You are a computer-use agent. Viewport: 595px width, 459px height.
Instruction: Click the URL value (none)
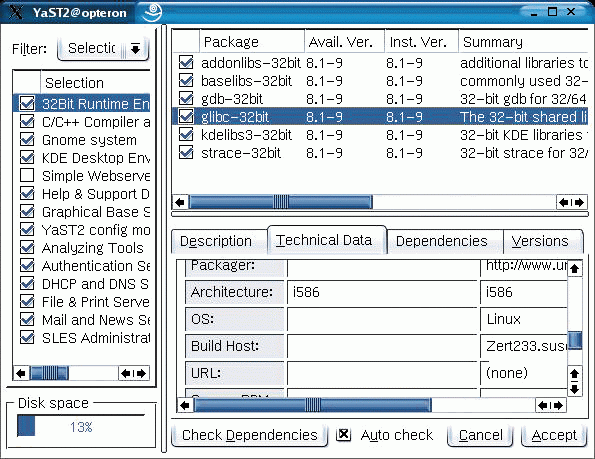pos(507,373)
